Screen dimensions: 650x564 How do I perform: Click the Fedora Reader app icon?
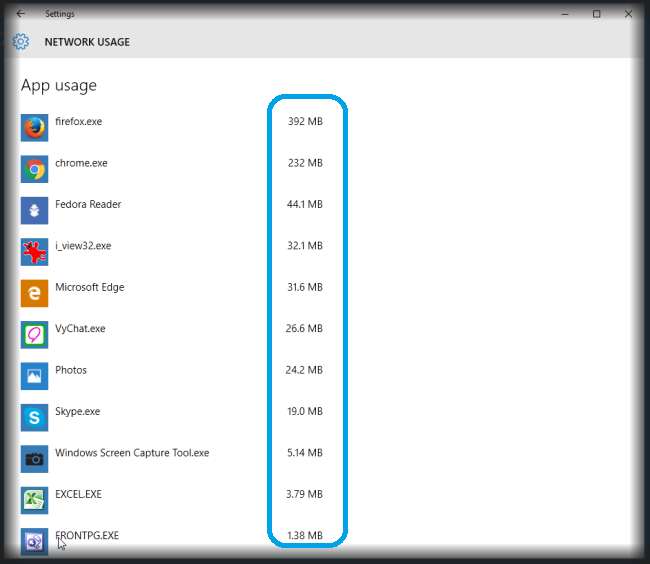(34, 211)
